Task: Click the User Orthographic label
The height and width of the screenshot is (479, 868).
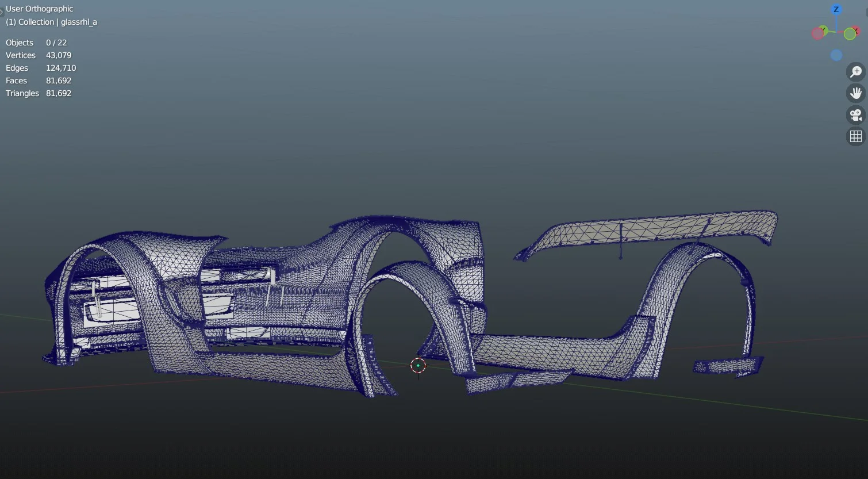Action: click(x=39, y=9)
